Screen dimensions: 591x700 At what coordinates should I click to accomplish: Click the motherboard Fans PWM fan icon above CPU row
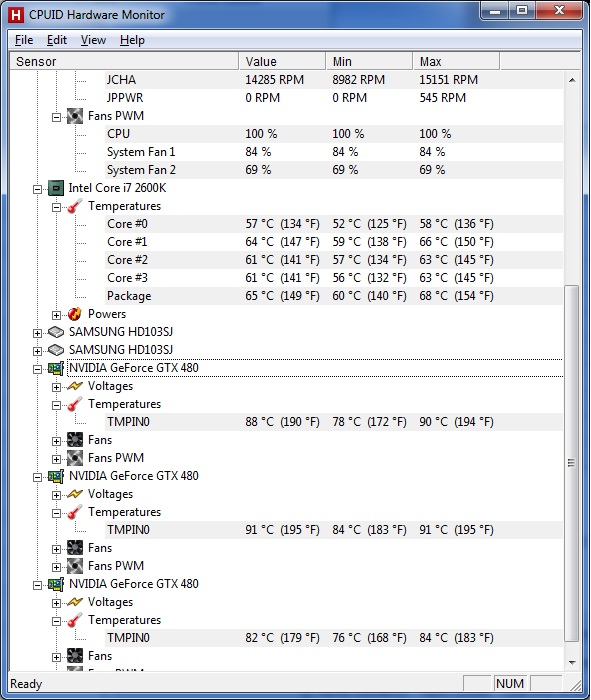point(75,117)
